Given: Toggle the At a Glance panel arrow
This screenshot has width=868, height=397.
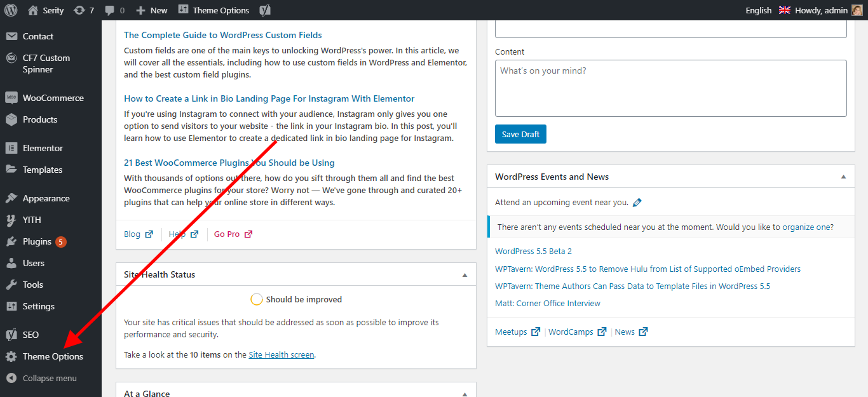Looking at the screenshot, I should (465, 393).
